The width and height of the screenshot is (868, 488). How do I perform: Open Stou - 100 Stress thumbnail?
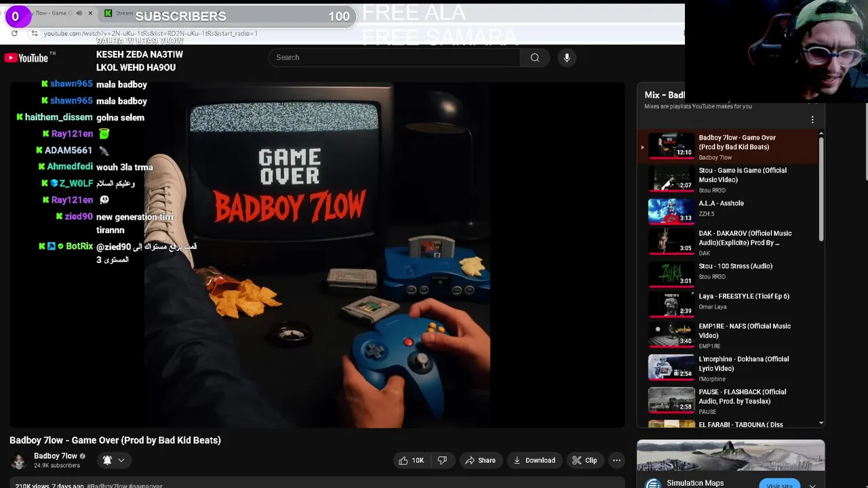[x=671, y=273]
